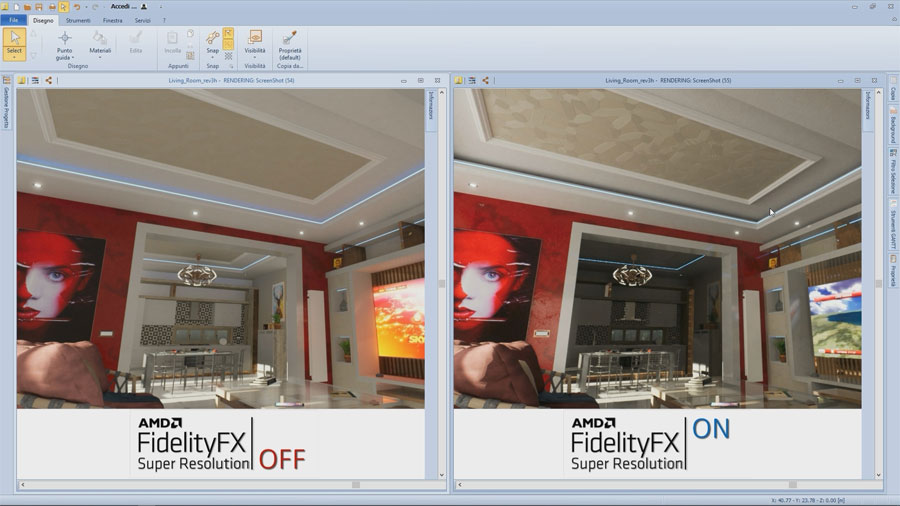Save the project using the floppy icon
This screenshot has height=506, width=900.
point(39,7)
